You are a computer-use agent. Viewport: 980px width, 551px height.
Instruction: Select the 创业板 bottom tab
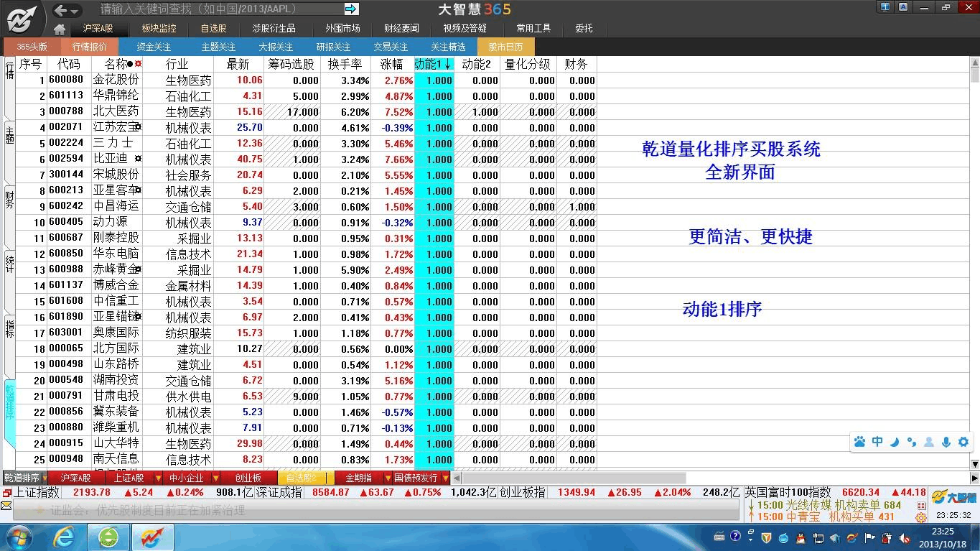[x=248, y=478]
